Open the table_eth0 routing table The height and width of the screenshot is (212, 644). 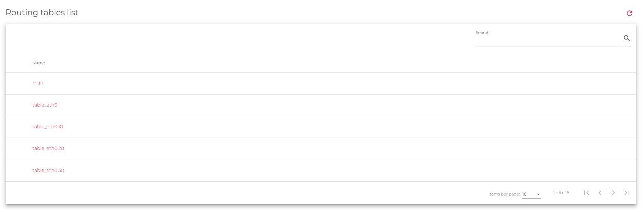pos(45,105)
